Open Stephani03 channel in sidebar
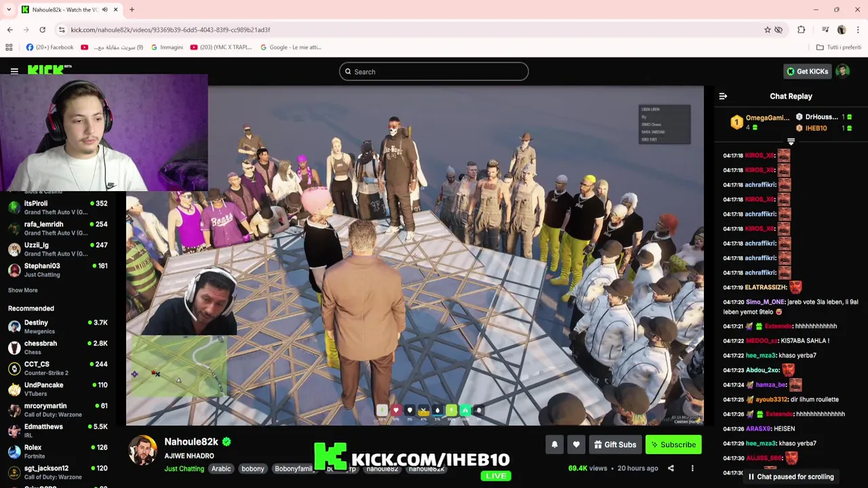The width and height of the screenshot is (868, 488). click(58, 270)
